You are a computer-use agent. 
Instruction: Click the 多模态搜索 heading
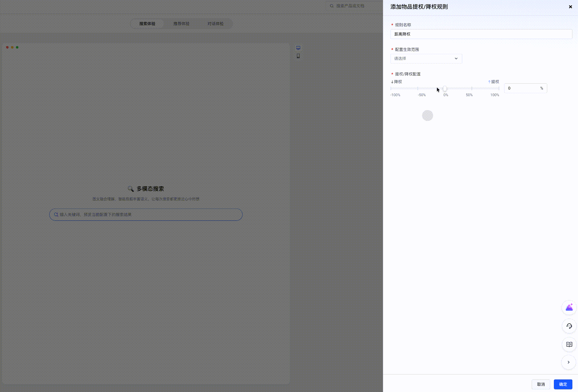tap(150, 189)
